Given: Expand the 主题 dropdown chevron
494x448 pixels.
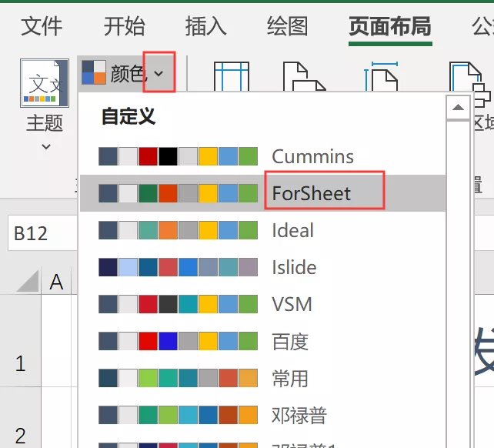Looking at the screenshot, I should pos(46,146).
